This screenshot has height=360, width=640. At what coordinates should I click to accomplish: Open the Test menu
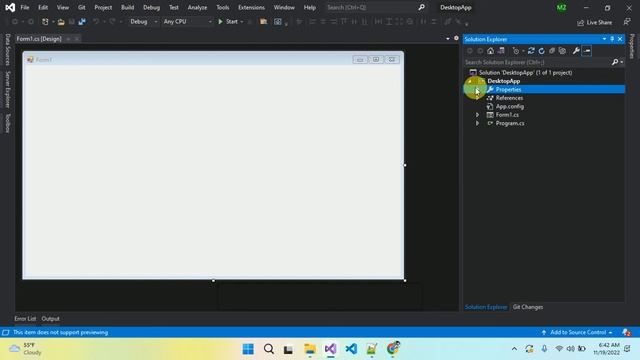[x=173, y=7]
